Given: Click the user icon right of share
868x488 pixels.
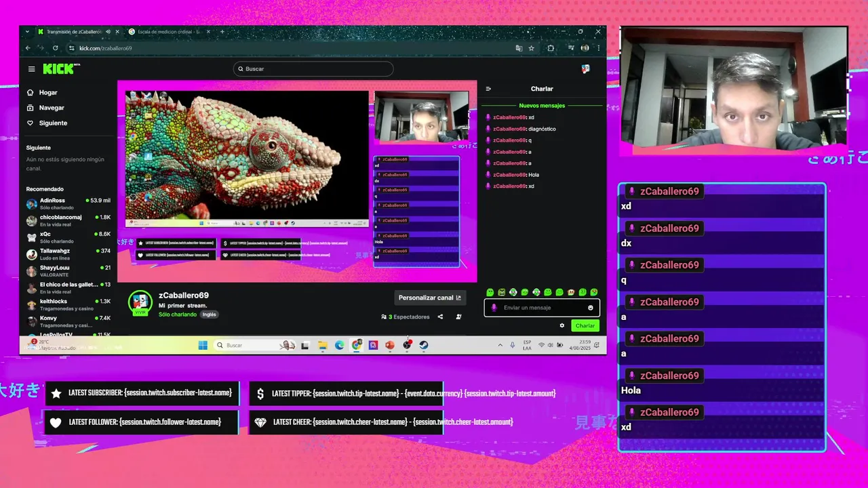Looking at the screenshot, I should [458, 317].
